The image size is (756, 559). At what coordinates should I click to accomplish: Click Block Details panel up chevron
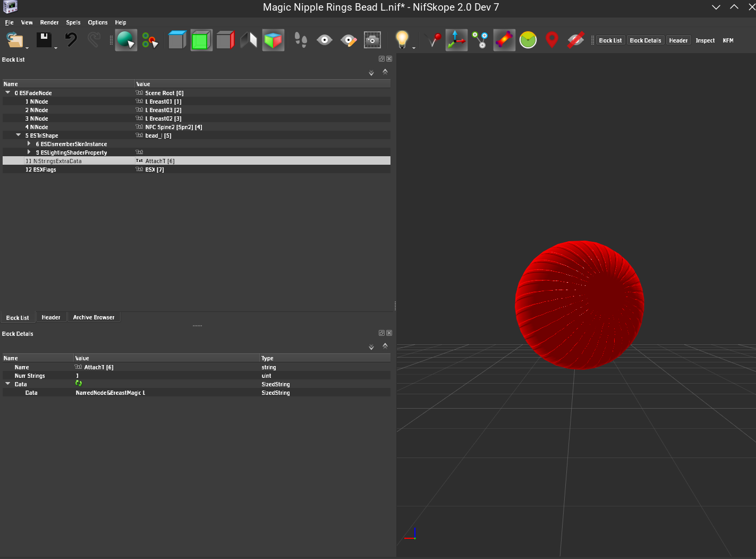[x=385, y=345]
